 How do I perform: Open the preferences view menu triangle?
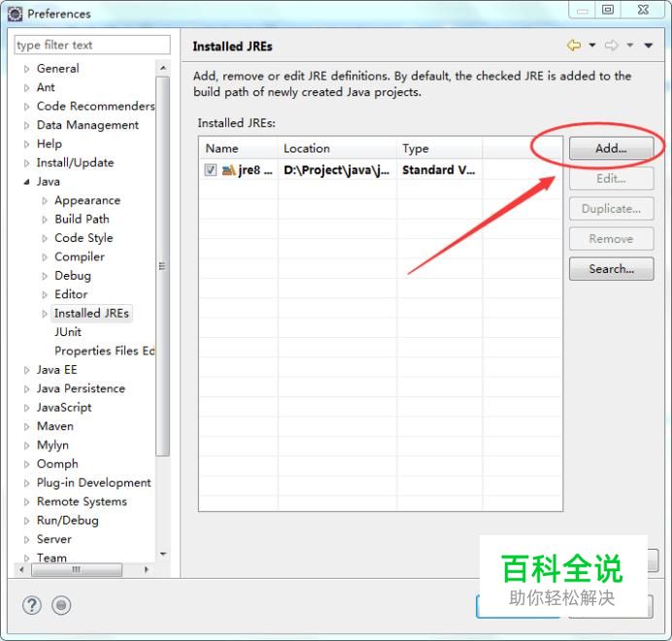coord(649,45)
